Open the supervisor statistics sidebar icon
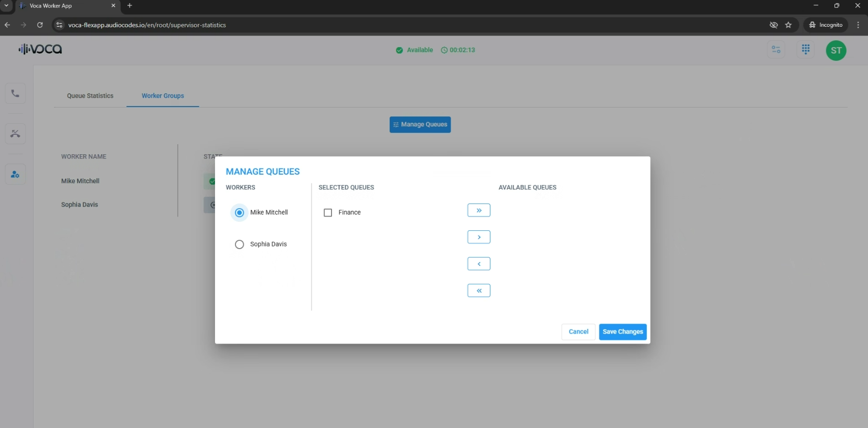Screen dimensions: 868x428 click(15, 174)
